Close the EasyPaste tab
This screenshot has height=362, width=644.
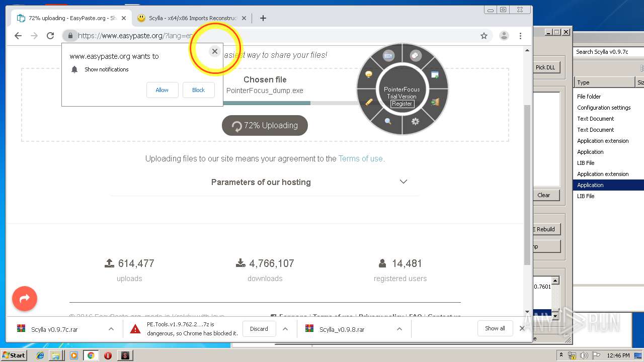124,18
